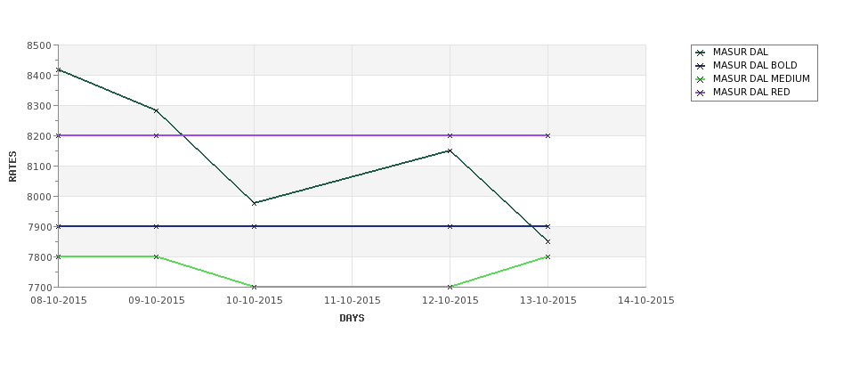Image resolution: width=868 pixels, height=382 pixels.
Task: Click the RATES axis title
Action: (x=12, y=167)
